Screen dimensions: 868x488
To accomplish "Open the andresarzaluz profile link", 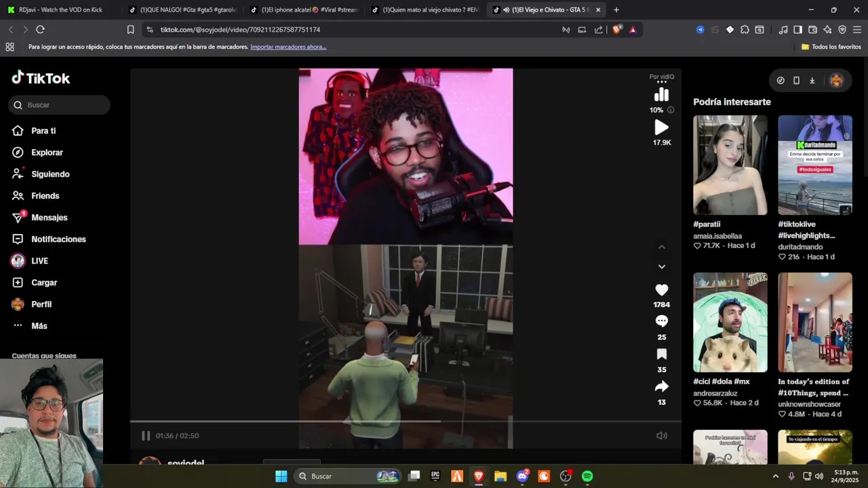I will pos(715,393).
